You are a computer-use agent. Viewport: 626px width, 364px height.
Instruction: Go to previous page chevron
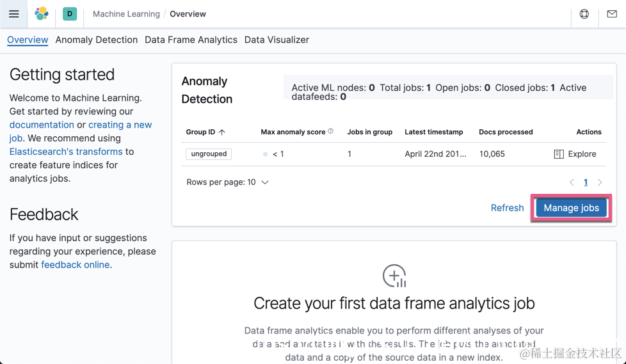coord(572,182)
